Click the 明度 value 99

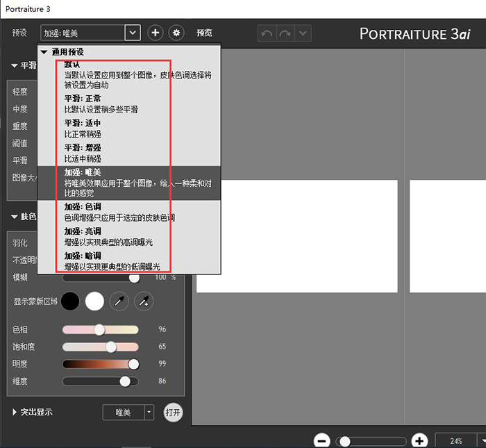(162, 363)
